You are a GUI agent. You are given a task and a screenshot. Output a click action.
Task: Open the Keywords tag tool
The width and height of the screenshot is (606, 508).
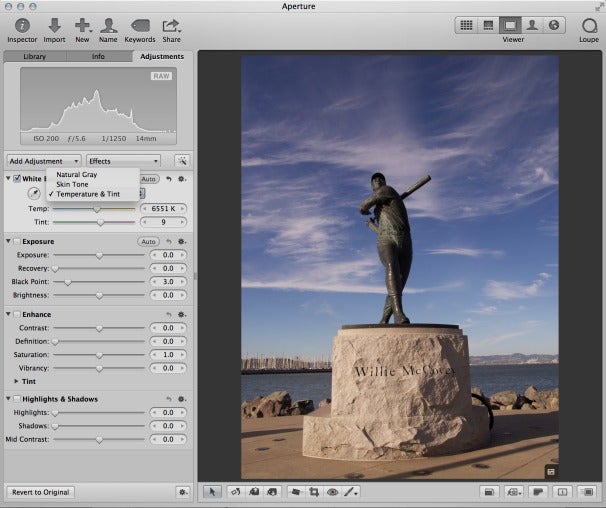tap(140, 26)
